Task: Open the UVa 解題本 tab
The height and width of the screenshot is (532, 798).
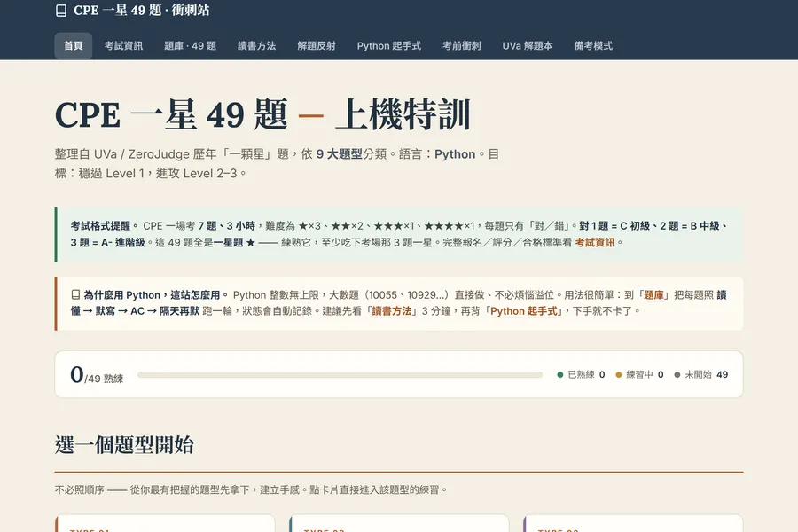Action: tap(528, 46)
